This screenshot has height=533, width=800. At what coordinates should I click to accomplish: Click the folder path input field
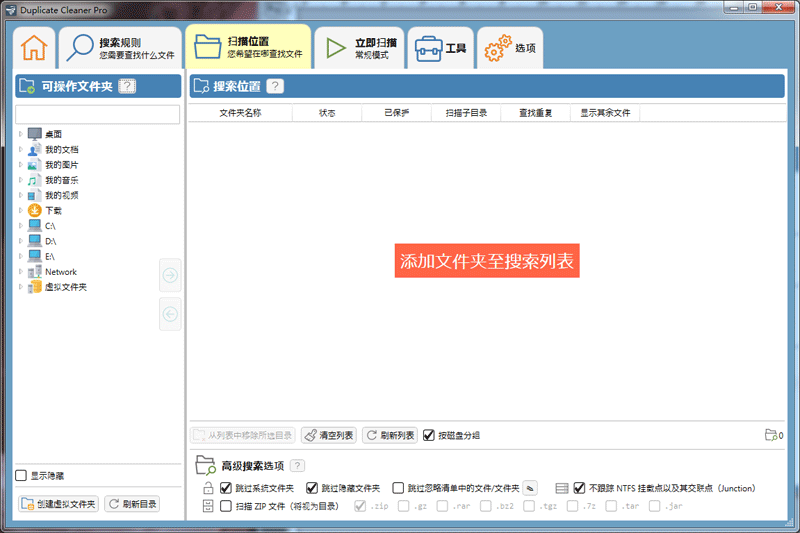[x=97, y=114]
